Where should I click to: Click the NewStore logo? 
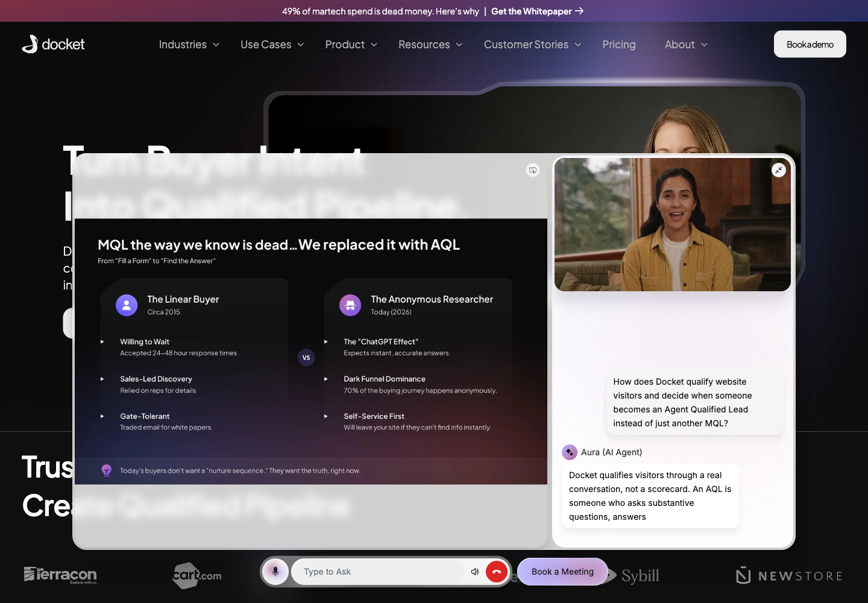point(789,576)
